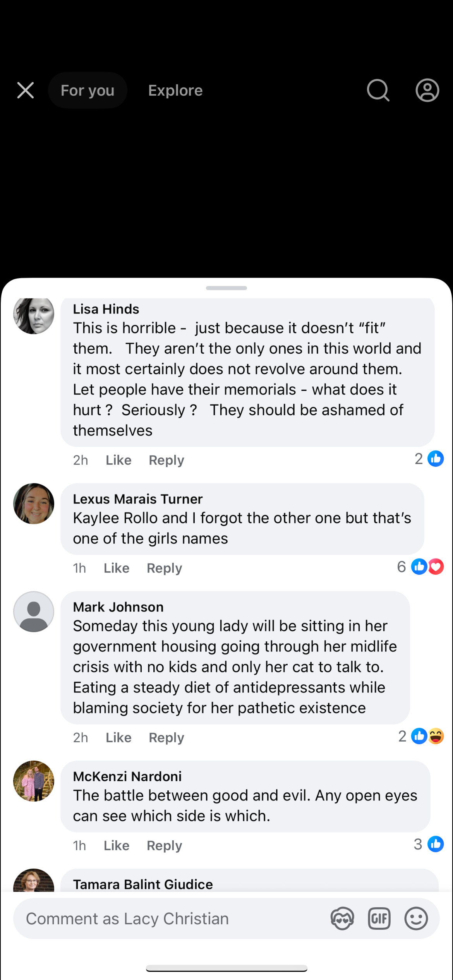Like Lexus Marais Turner's comment

pos(117,568)
